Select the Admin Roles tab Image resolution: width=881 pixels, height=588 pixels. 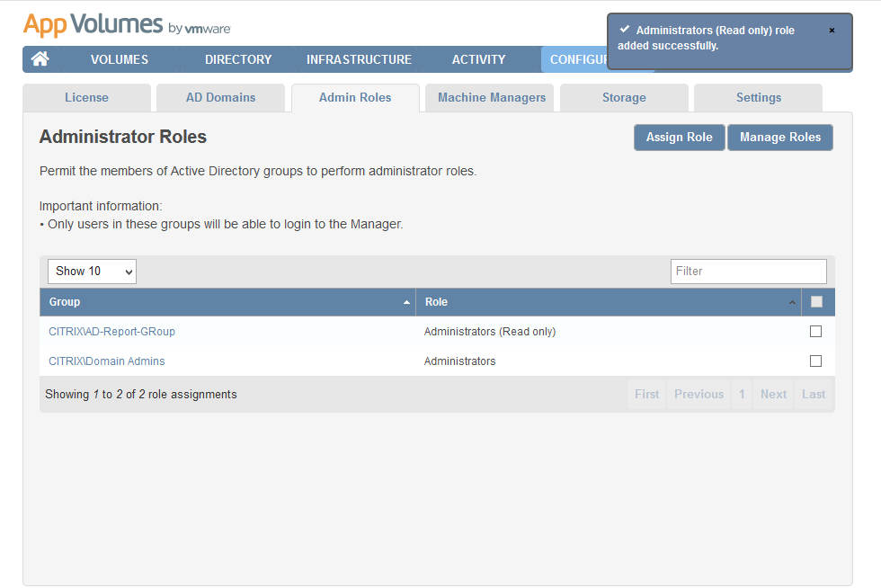point(355,98)
